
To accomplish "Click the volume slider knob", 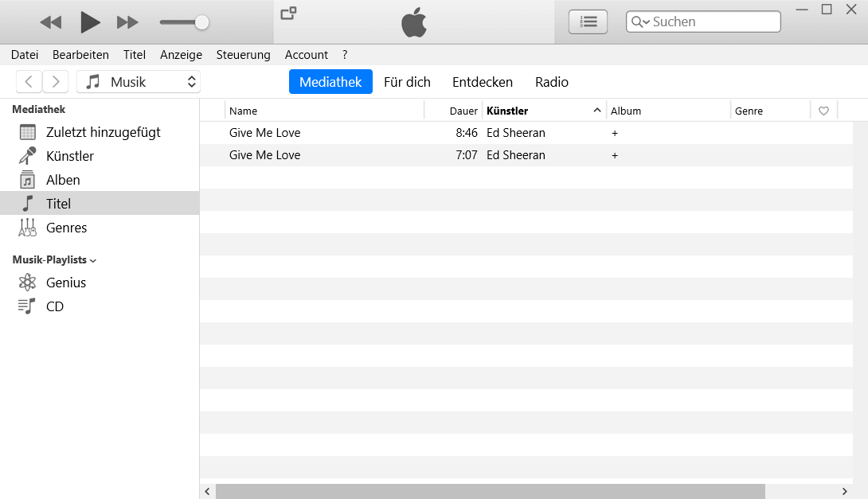I will pos(202,22).
